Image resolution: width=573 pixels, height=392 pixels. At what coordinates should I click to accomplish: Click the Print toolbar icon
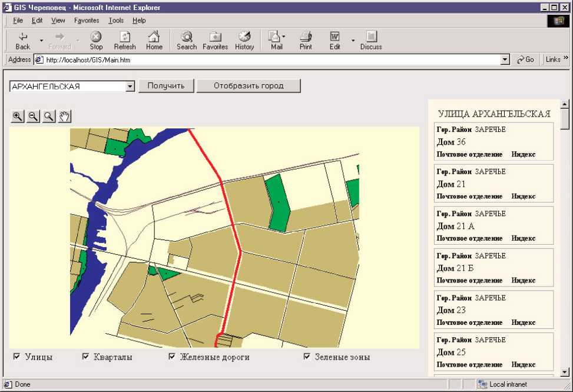(306, 40)
